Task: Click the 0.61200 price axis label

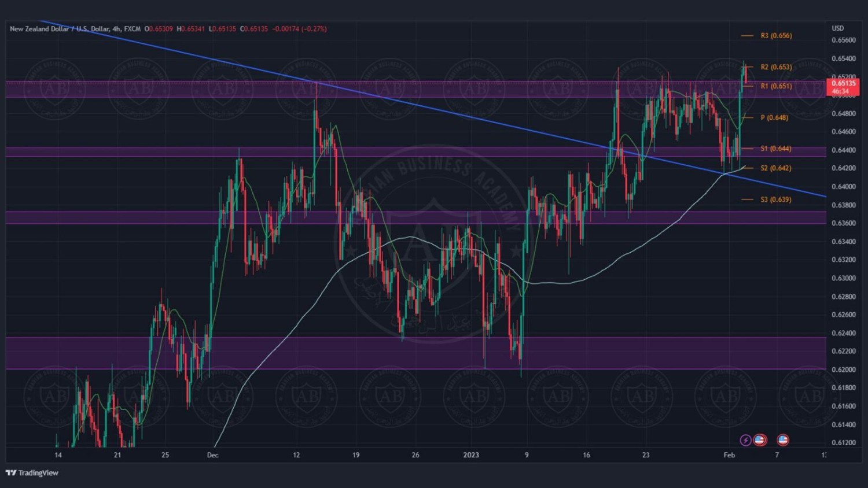Action: [843, 443]
